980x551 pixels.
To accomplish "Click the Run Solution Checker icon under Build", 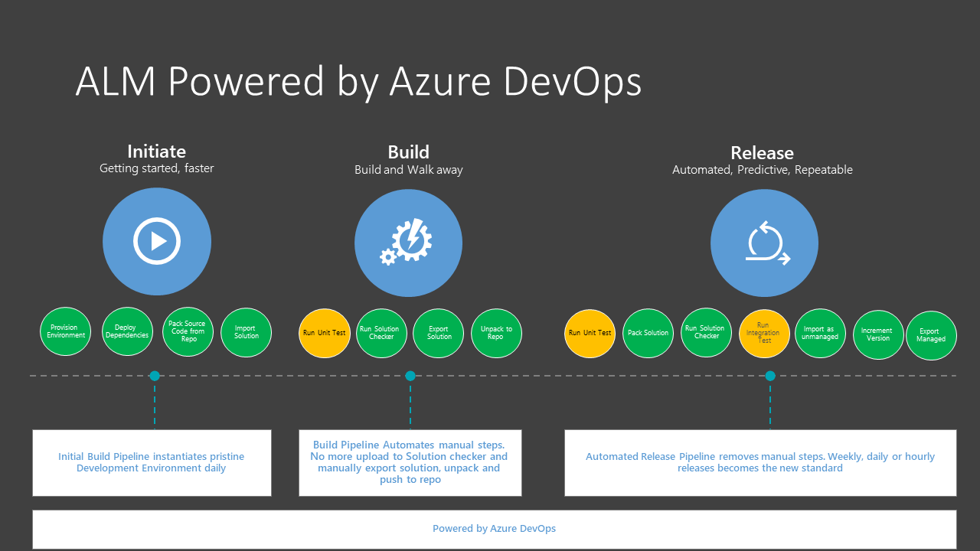I will [381, 333].
